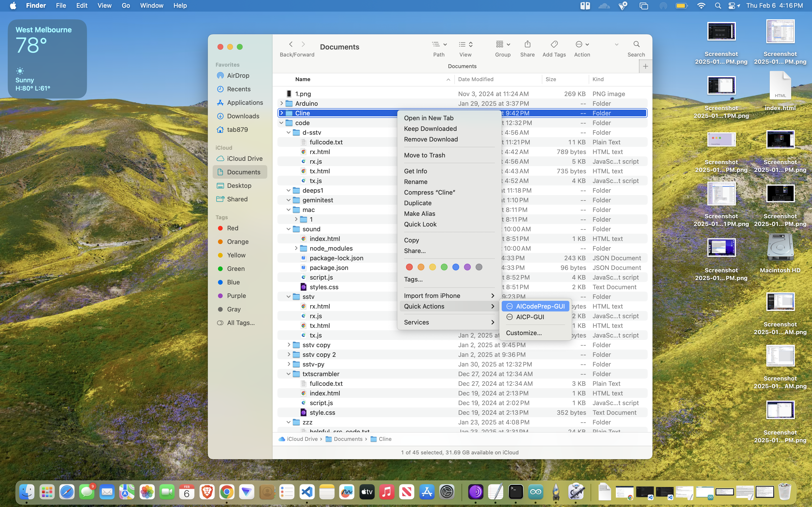Expand the node_modules folder
Image resolution: width=812 pixels, height=507 pixels.
(x=296, y=248)
